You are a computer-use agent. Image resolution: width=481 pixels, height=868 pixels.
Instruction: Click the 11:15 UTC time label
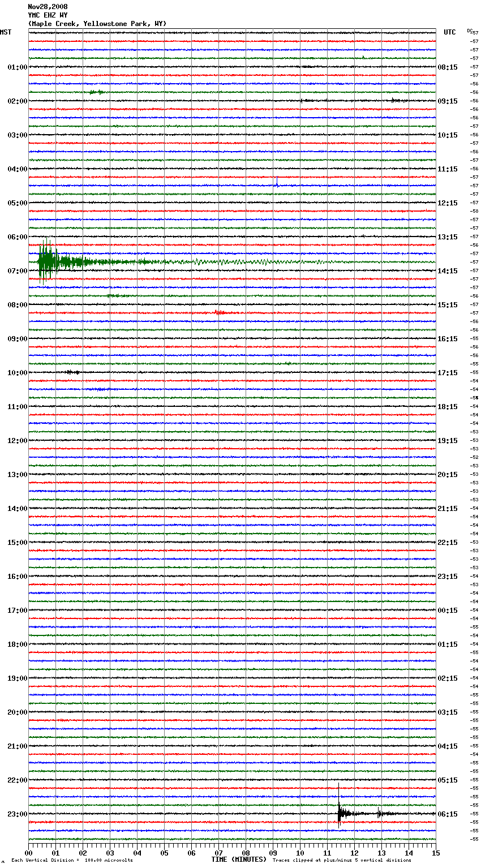[x=448, y=169]
